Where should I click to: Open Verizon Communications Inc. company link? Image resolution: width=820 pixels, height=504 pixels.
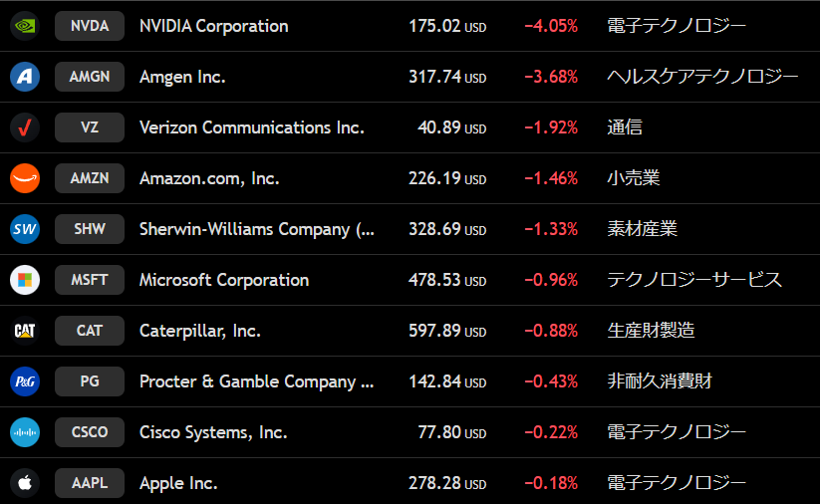(252, 127)
